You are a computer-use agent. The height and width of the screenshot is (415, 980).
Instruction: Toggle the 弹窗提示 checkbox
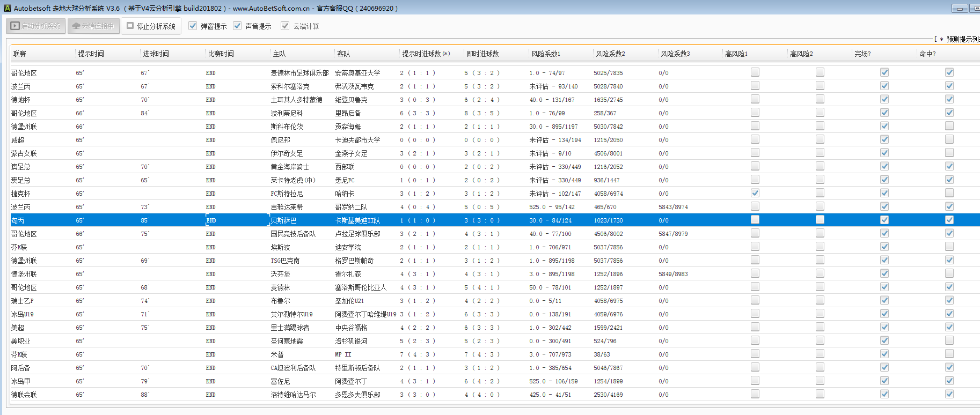tap(193, 26)
